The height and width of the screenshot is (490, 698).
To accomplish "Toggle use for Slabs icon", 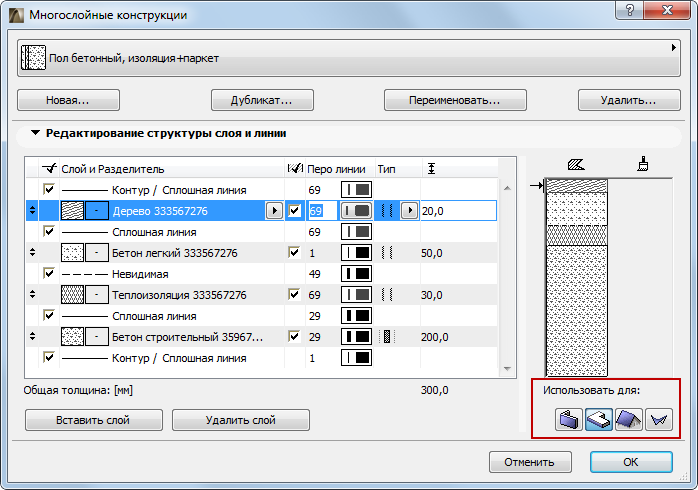I will (599, 419).
